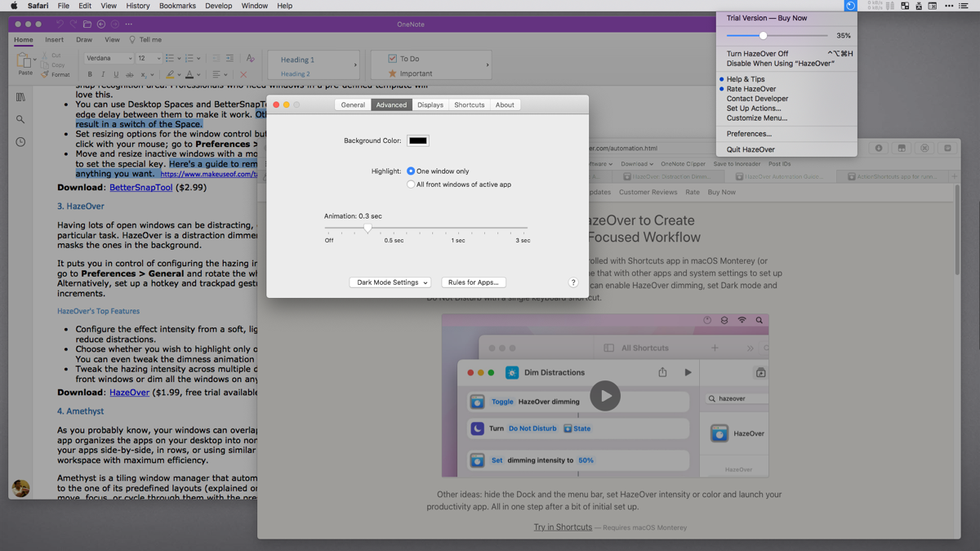Click the Rules for Apps... button
The width and height of the screenshot is (980, 551).
click(474, 282)
